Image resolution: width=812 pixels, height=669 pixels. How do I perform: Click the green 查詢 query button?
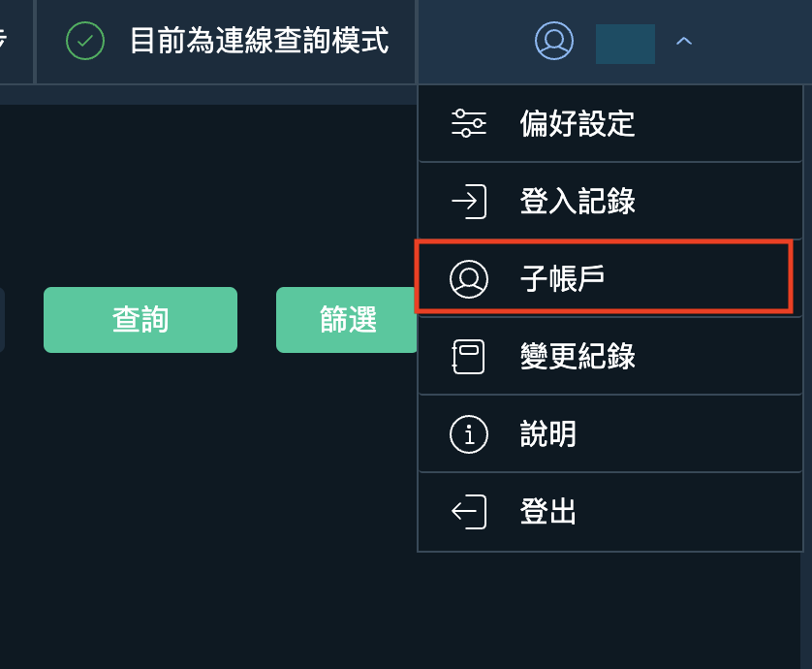141,320
